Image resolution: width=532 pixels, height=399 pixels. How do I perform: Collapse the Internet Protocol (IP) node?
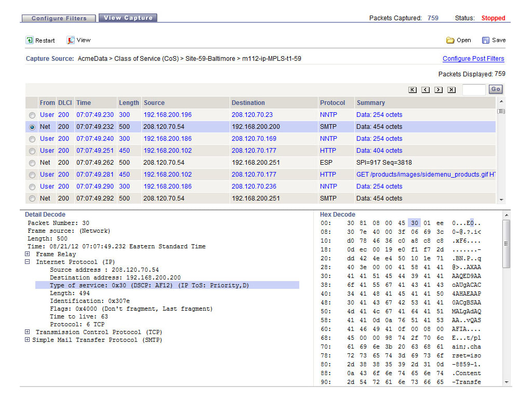28,262
